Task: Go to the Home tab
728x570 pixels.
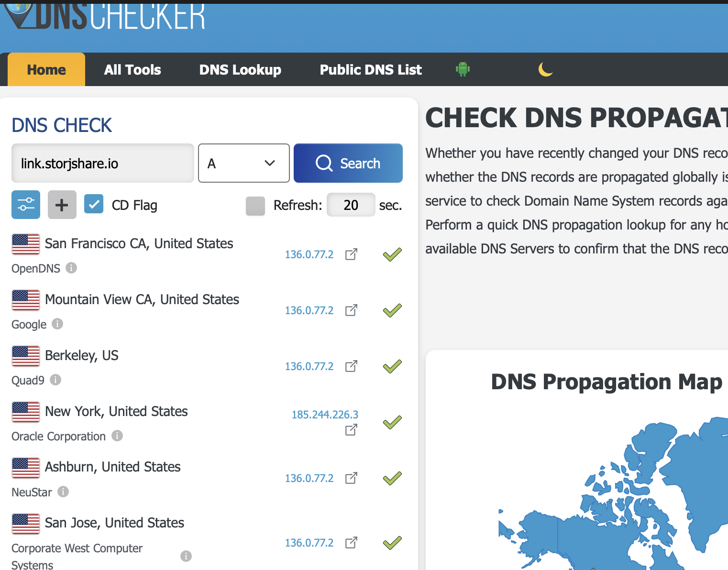Action: [46, 70]
